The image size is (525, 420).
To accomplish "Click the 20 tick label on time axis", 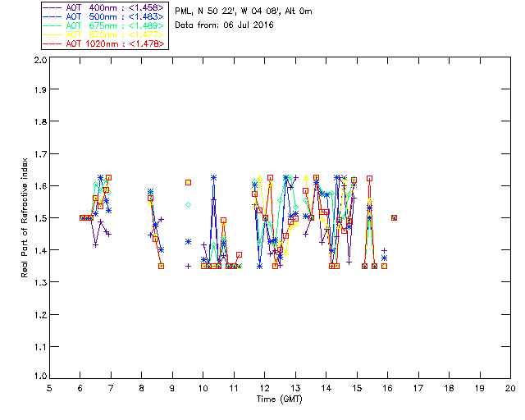I will (x=510, y=388).
